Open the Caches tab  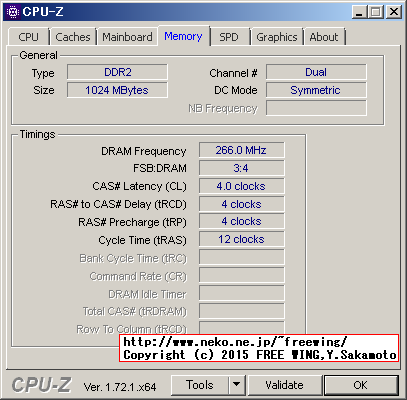coord(73,37)
